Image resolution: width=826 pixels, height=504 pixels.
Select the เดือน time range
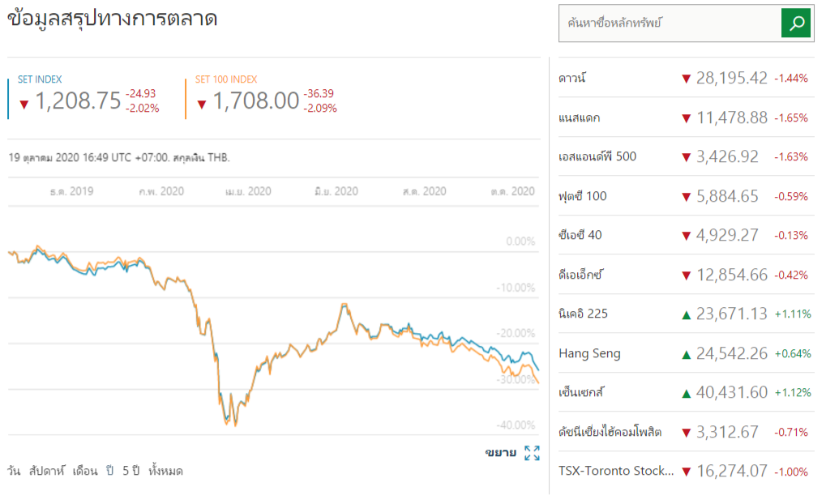pos(84,471)
